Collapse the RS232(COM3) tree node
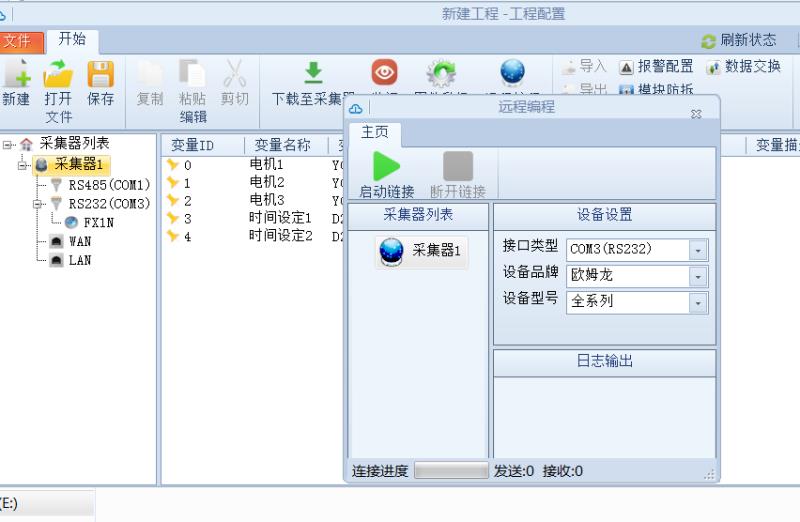 (39, 204)
